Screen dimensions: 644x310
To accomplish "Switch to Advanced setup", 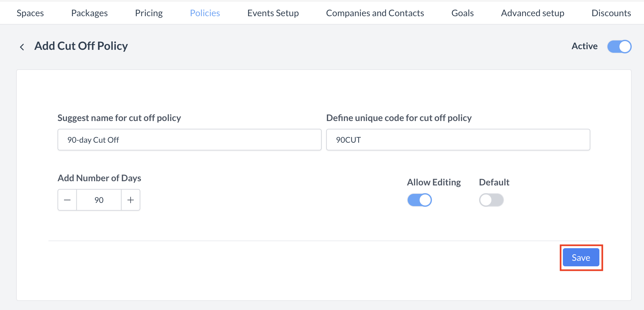I will pyautogui.click(x=532, y=13).
